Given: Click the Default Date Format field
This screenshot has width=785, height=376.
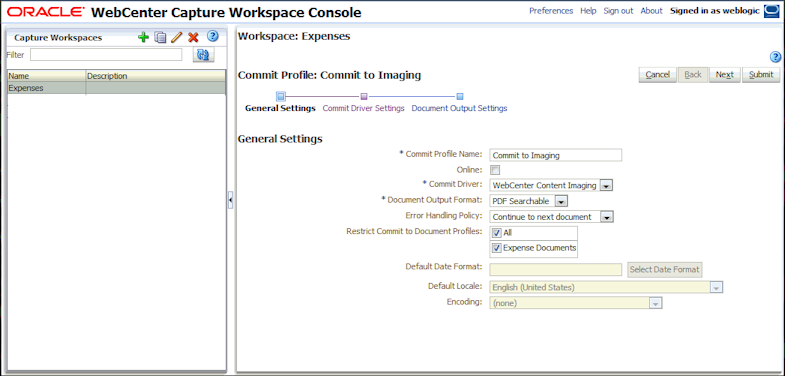Looking at the screenshot, I should pos(555,269).
